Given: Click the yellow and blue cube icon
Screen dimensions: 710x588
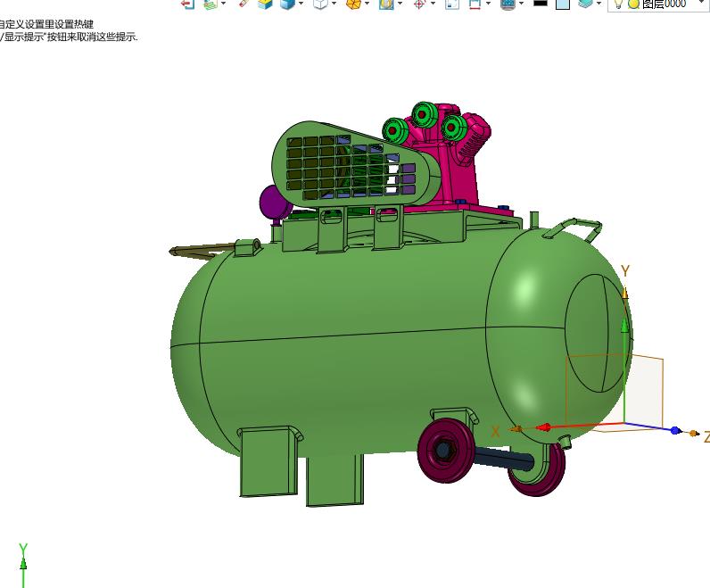Looking at the screenshot, I should pos(265,4).
